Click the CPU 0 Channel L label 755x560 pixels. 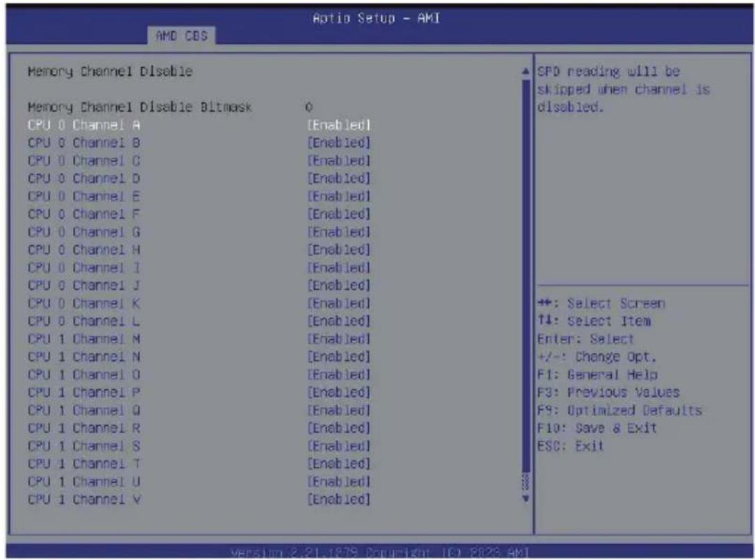84,321
